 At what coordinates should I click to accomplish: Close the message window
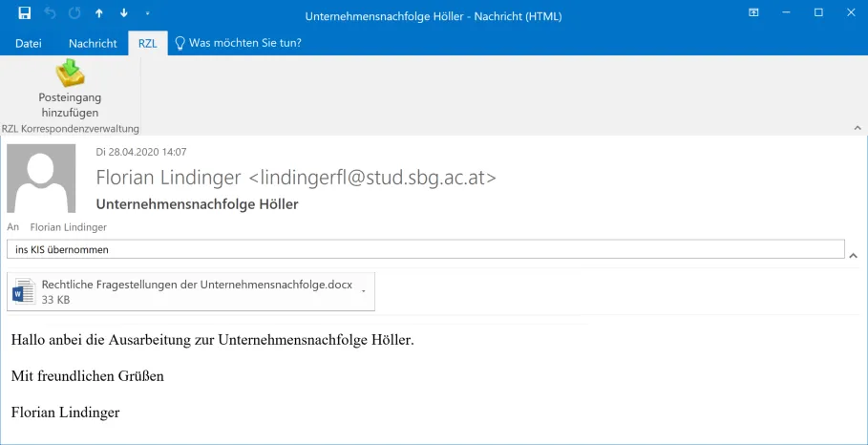(851, 12)
